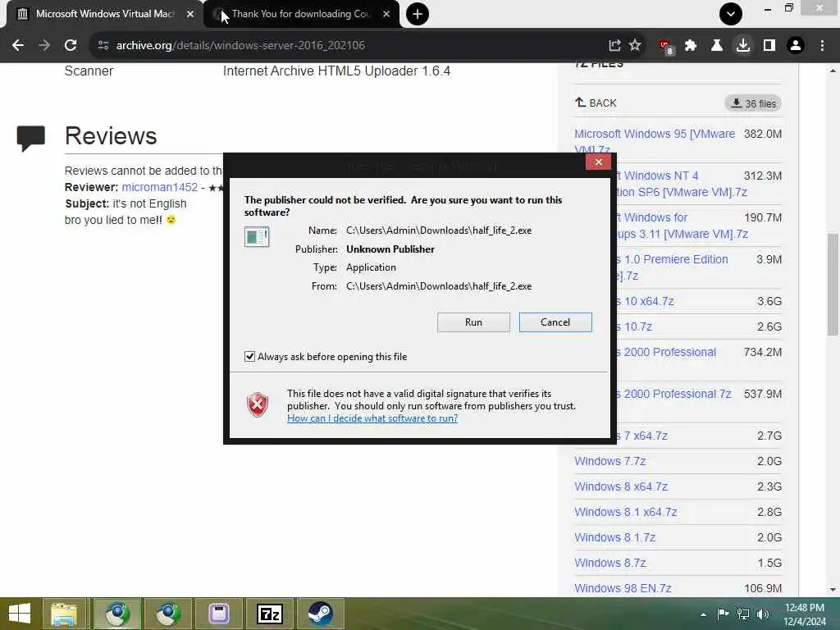Open How can I decide what software link

(x=372, y=418)
